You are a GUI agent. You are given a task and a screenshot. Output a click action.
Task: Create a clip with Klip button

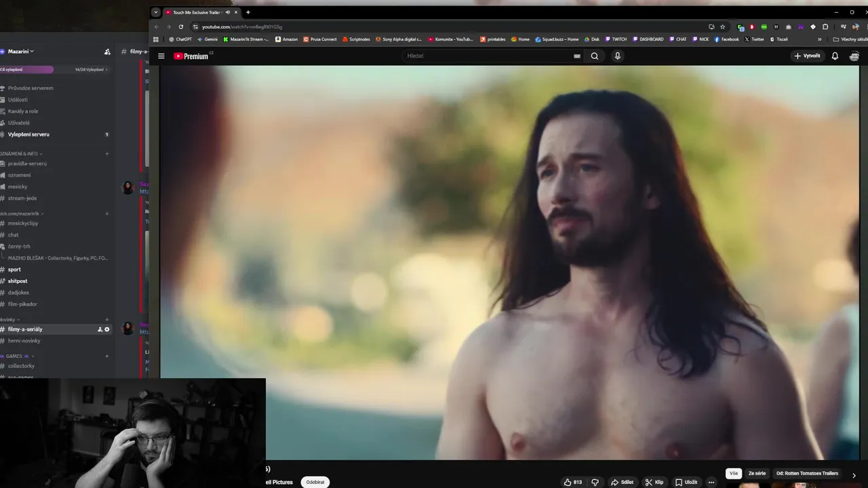(x=654, y=482)
